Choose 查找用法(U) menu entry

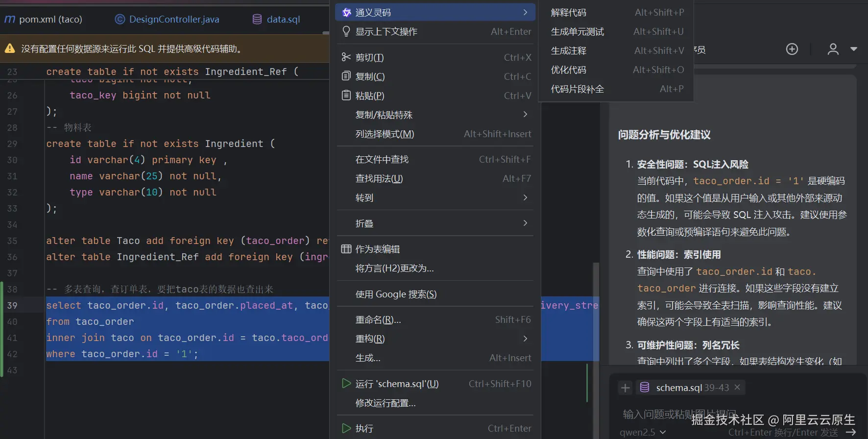point(435,178)
